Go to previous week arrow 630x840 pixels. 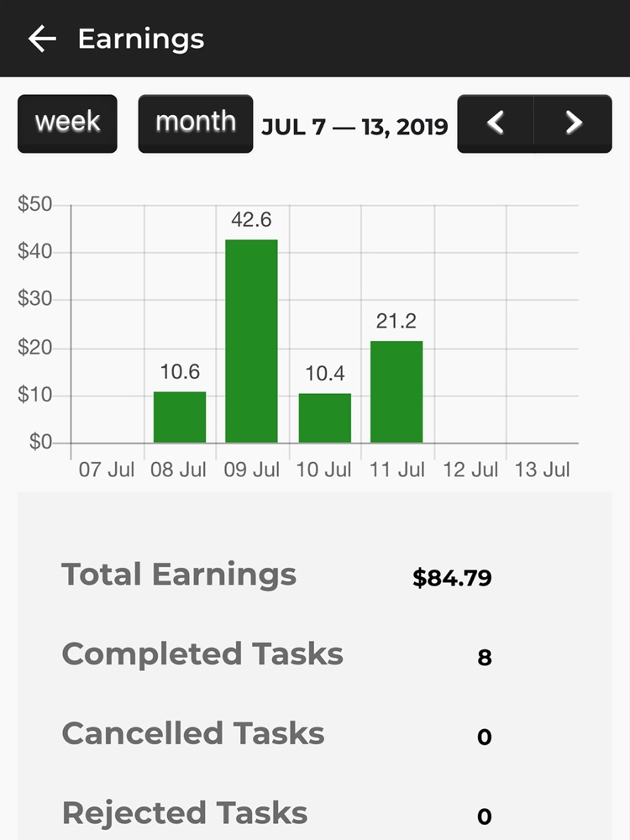coord(496,123)
